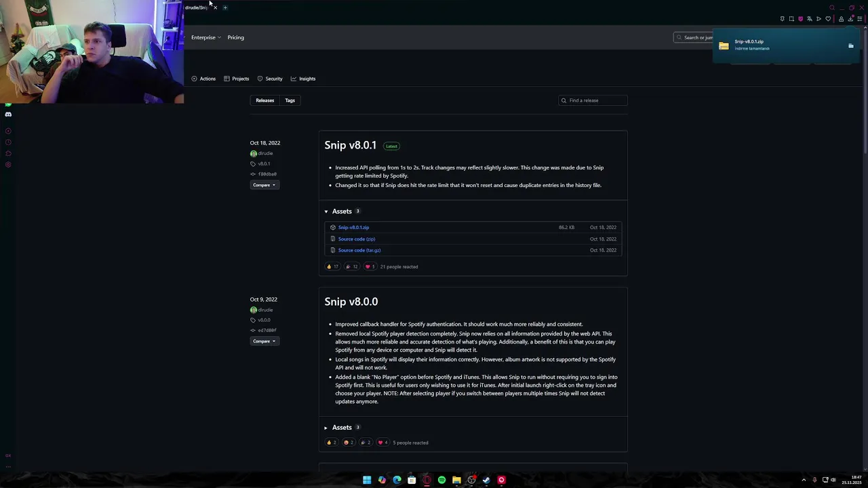
Task: Click the thumbs up reaction on v8.0.0
Action: click(x=332, y=443)
